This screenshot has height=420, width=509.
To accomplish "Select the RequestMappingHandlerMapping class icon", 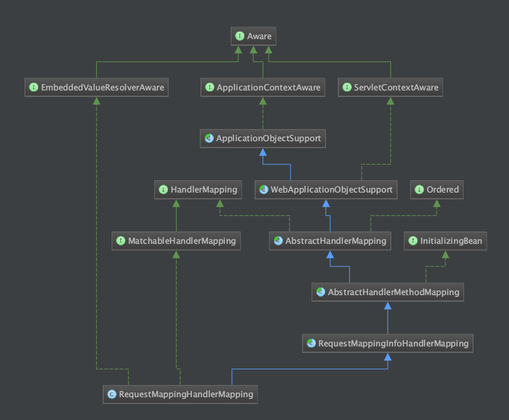I will [112, 394].
